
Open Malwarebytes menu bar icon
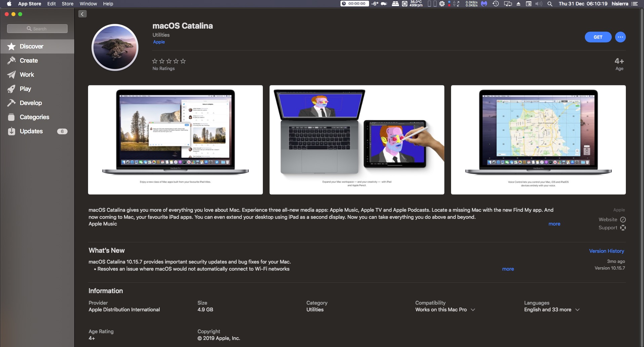(484, 4)
